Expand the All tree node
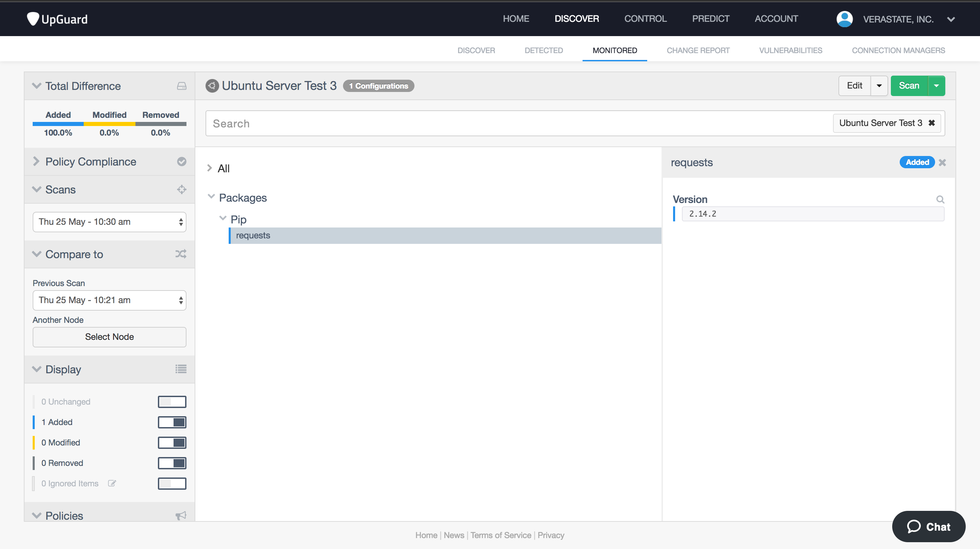Screen dimensions: 980x549 point(209,168)
